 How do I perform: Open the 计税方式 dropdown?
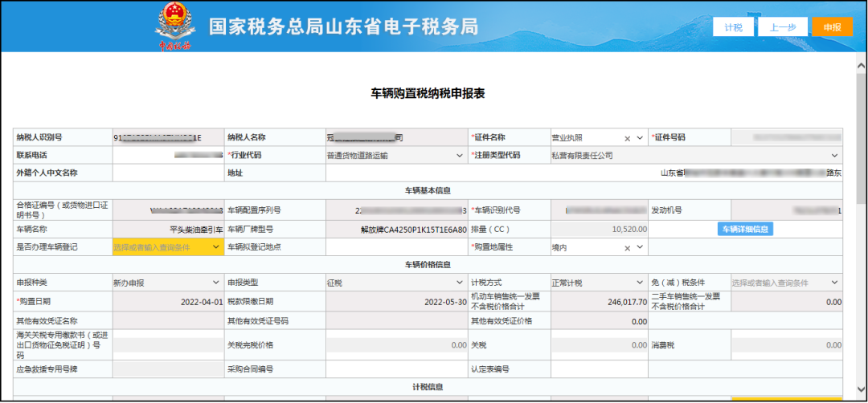599,283
